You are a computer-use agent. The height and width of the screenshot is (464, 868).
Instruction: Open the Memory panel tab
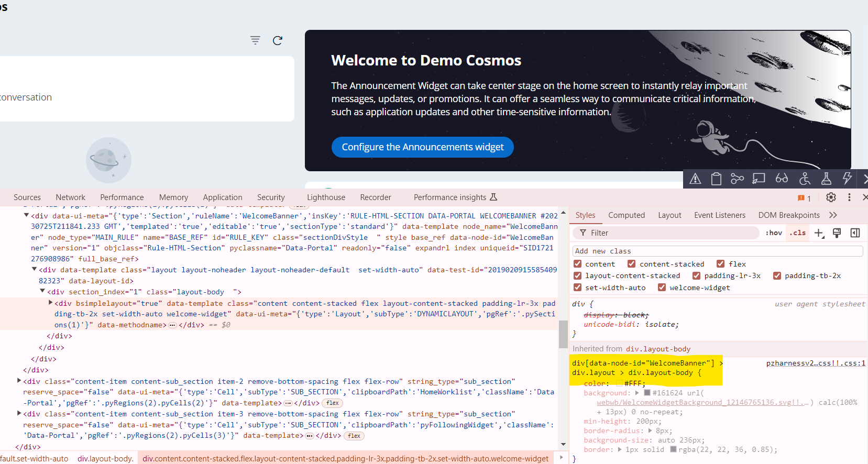[x=173, y=197]
